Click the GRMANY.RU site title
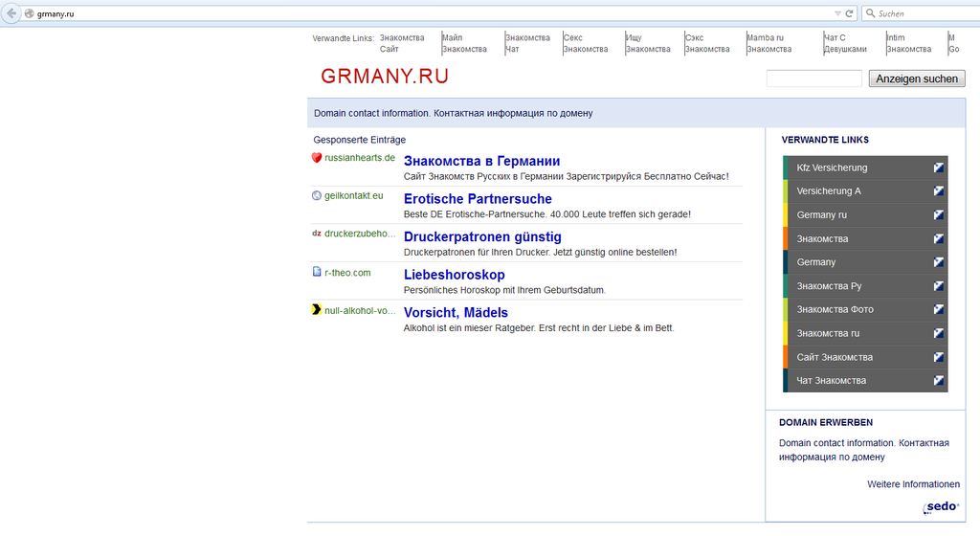 coord(385,77)
